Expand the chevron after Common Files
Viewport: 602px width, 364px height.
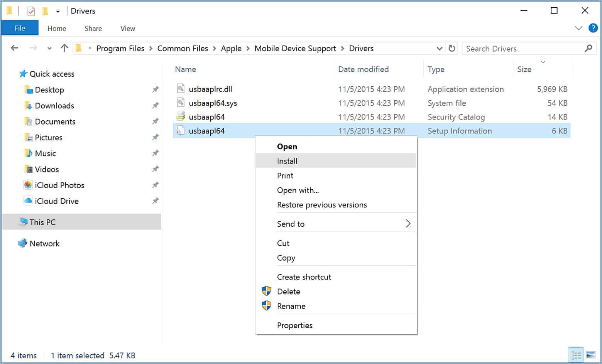215,49
